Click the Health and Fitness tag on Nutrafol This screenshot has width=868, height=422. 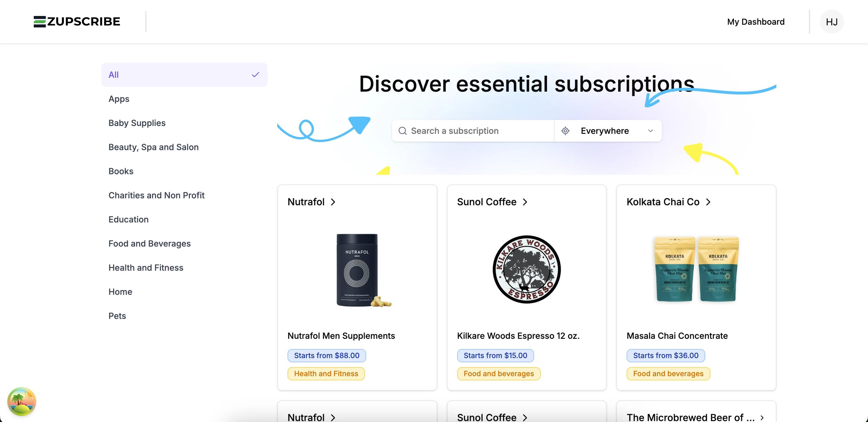click(326, 373)
